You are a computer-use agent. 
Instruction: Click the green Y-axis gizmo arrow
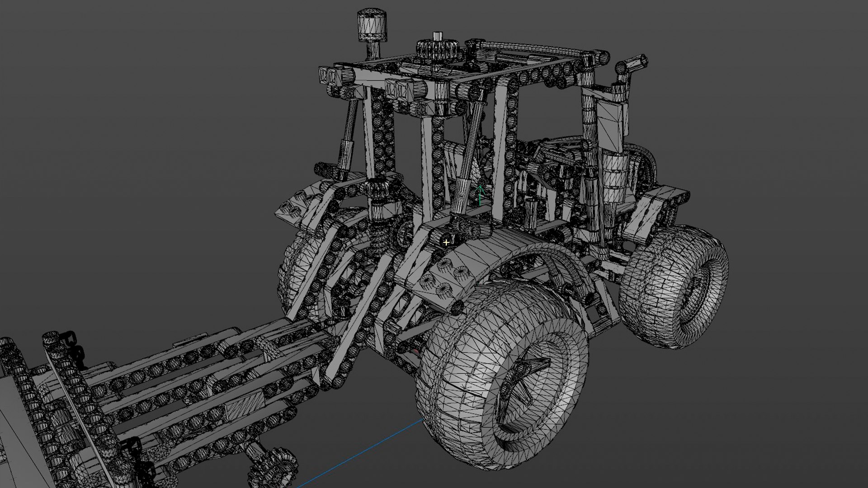pos(481,195)
